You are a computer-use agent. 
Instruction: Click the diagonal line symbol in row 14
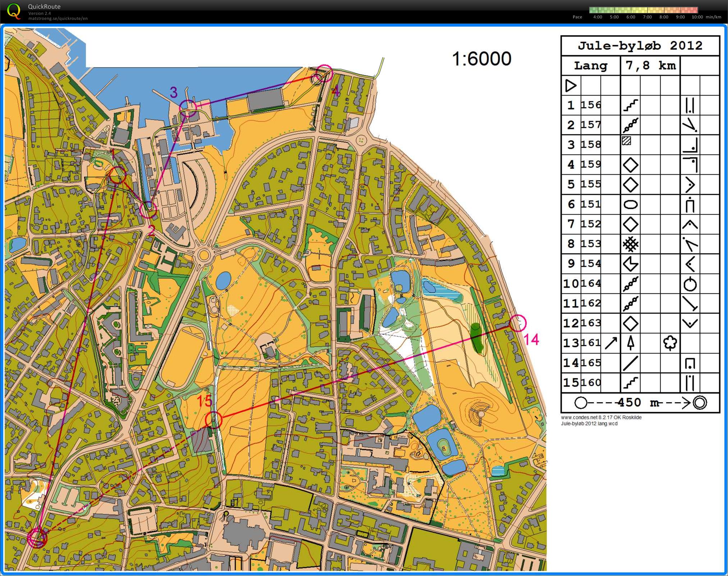(631, 363)
